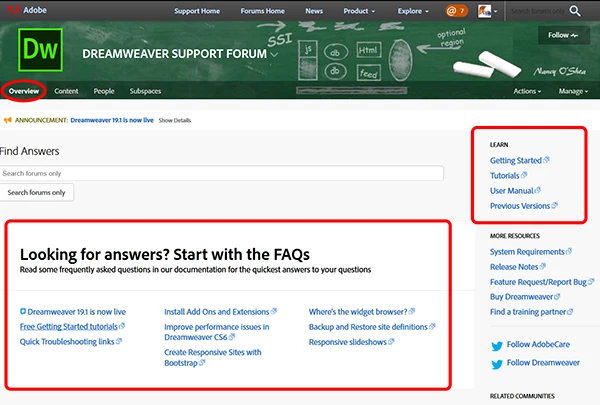This screenshot has width=600, height=405.
Task: Open the Buy Dreamweaver link
Action: pyautogui.click(x=521, y=297)
